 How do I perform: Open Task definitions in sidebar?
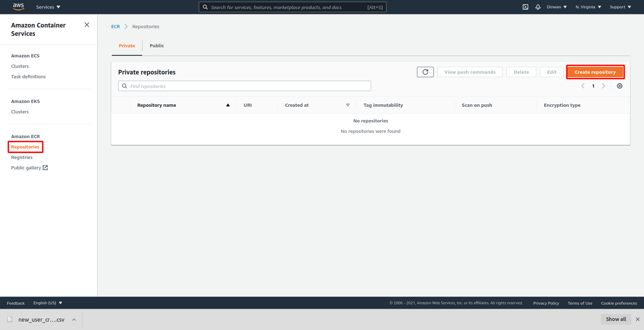(28, 77)
